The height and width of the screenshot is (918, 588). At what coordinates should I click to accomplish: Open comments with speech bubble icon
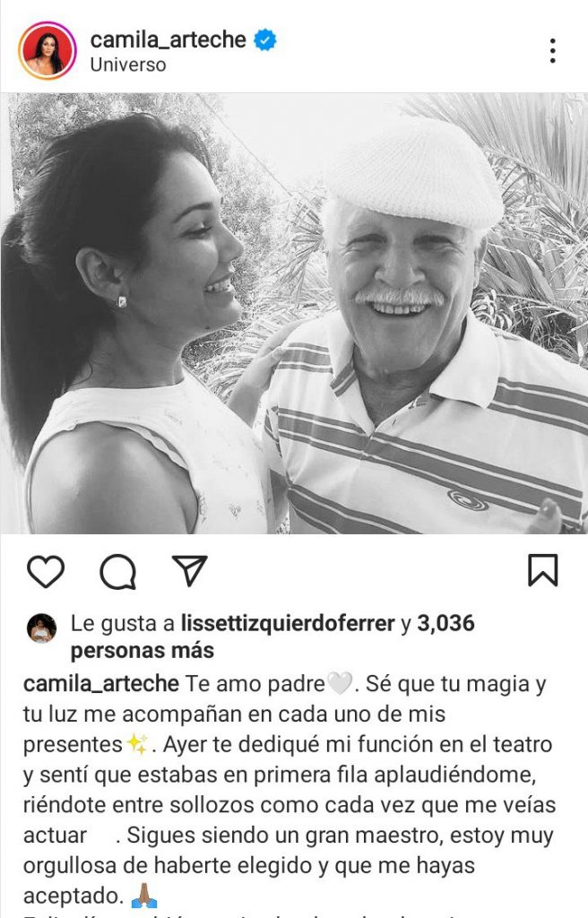(x=118, y=571)
